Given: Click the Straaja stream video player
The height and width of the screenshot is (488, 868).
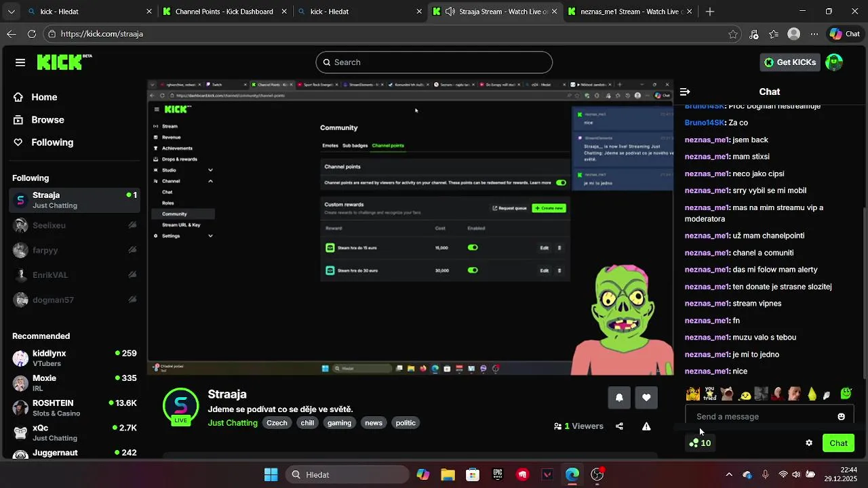Looking at the screenshot, I should pos(410,227).
